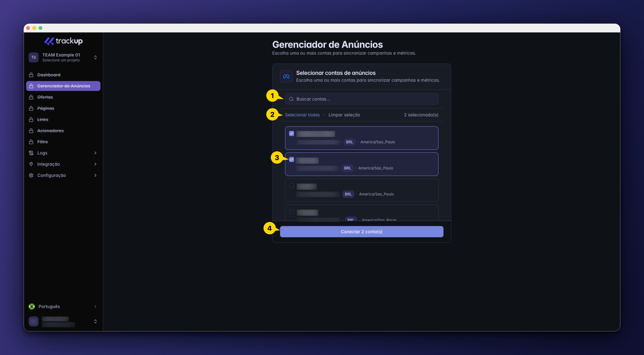The image size is (644, 355).
Task: Click the Meta logo icon
Action: point(286,76)
